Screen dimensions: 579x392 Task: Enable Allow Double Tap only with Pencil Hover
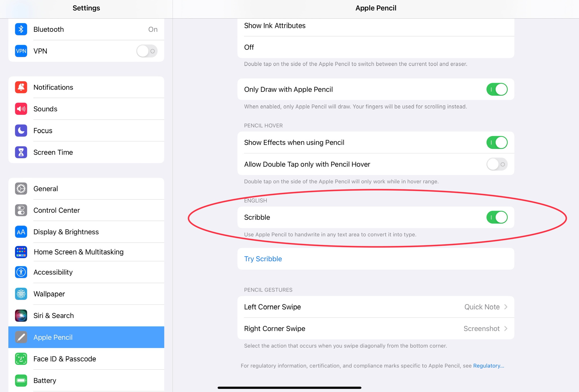496,164
